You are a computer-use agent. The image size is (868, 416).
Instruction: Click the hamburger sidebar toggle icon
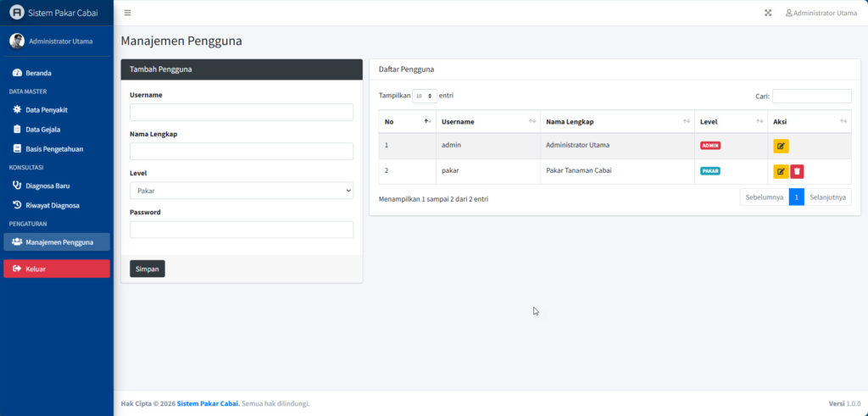pos(127,13)
